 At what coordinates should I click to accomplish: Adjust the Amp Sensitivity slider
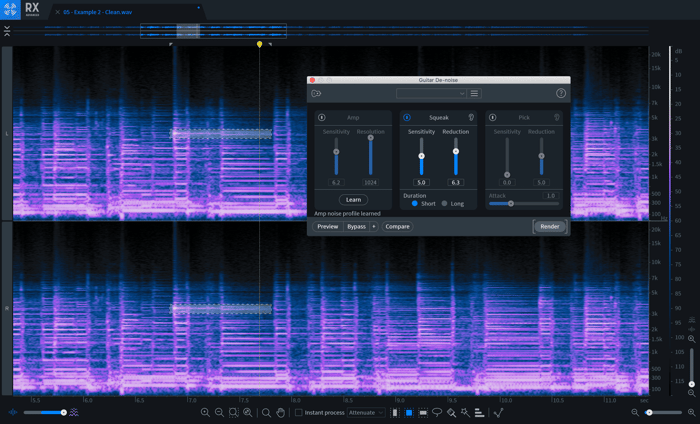(x=336, y=152)
